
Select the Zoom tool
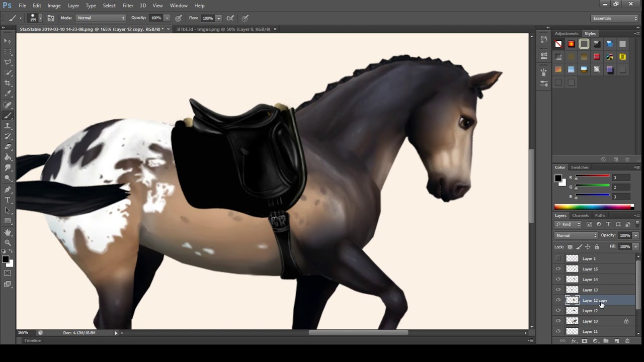[8, 243]
